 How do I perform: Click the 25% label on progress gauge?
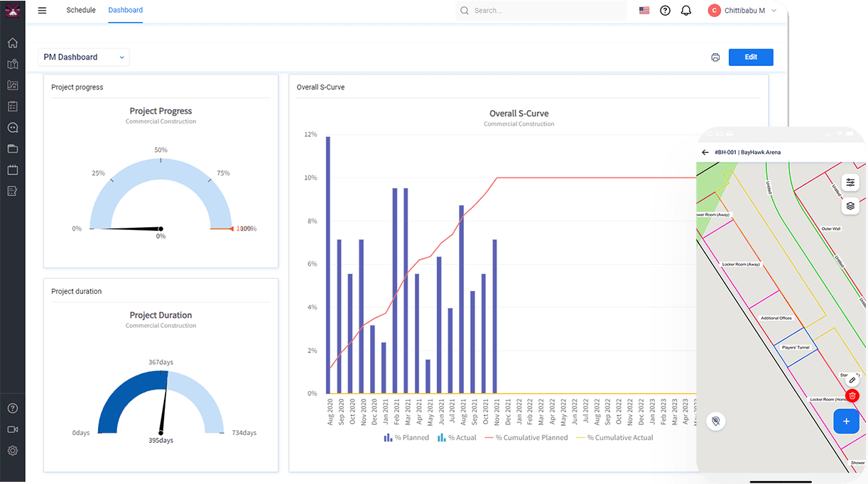click(98, 173)
